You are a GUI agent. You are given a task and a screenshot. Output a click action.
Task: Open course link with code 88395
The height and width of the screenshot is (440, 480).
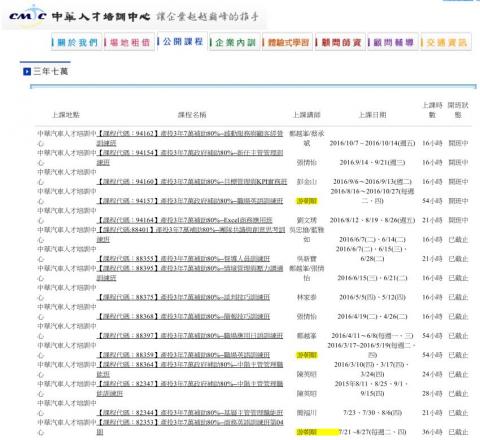(190, 273)
